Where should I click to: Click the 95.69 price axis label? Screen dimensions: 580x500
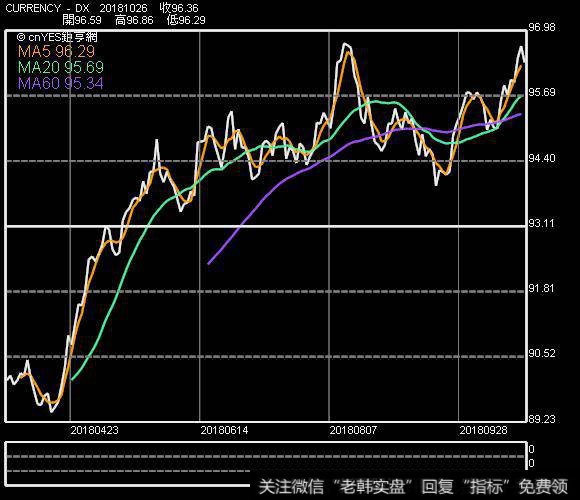point(542,92)
